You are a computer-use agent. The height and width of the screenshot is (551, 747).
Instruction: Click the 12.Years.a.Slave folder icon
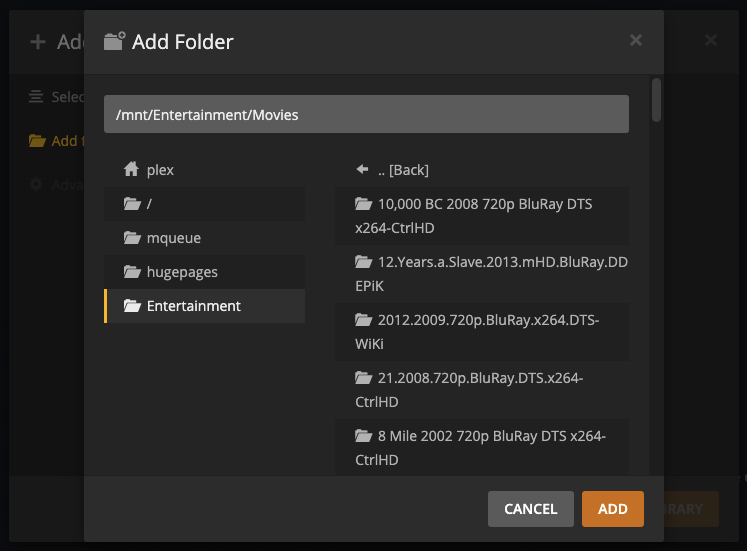363,262
